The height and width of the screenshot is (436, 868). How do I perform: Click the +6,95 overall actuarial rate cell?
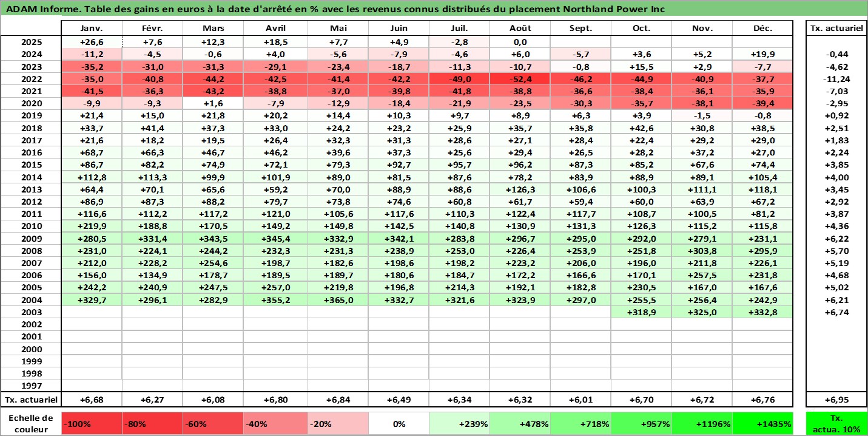(836, 400)
